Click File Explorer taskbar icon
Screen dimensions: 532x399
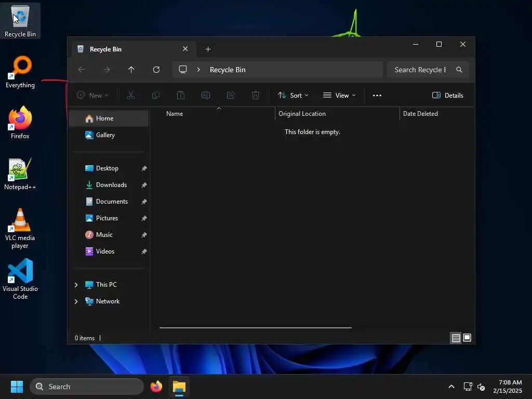tap(179, 387)
